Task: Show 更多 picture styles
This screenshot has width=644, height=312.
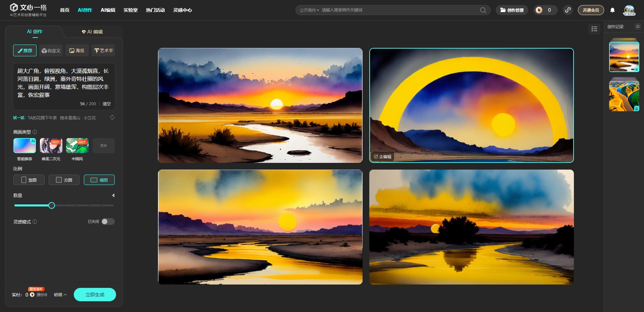Action: 104,145
